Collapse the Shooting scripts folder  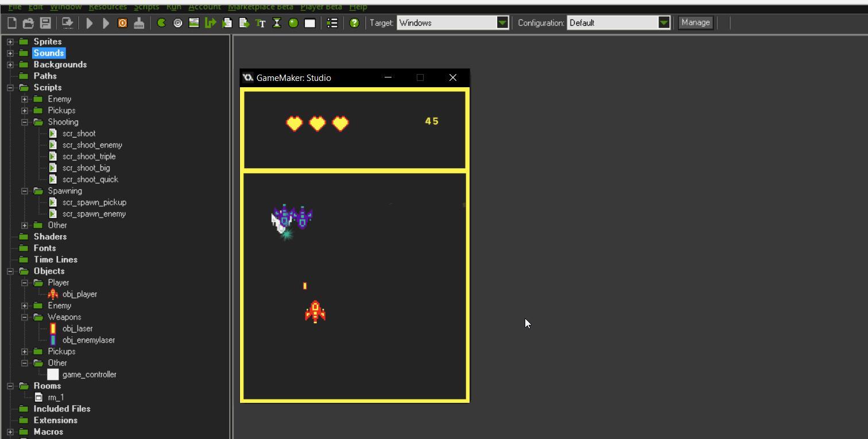[x=25, y=122]
